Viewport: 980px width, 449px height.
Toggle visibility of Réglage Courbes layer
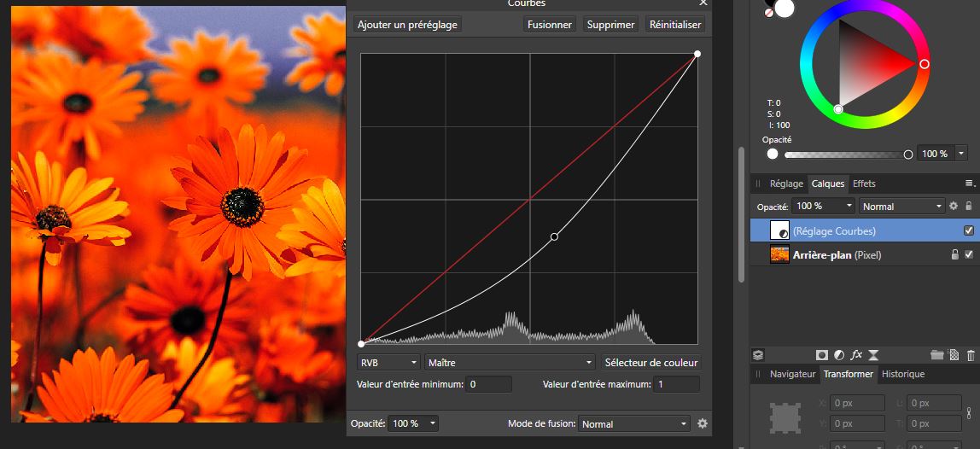[969, 230]
